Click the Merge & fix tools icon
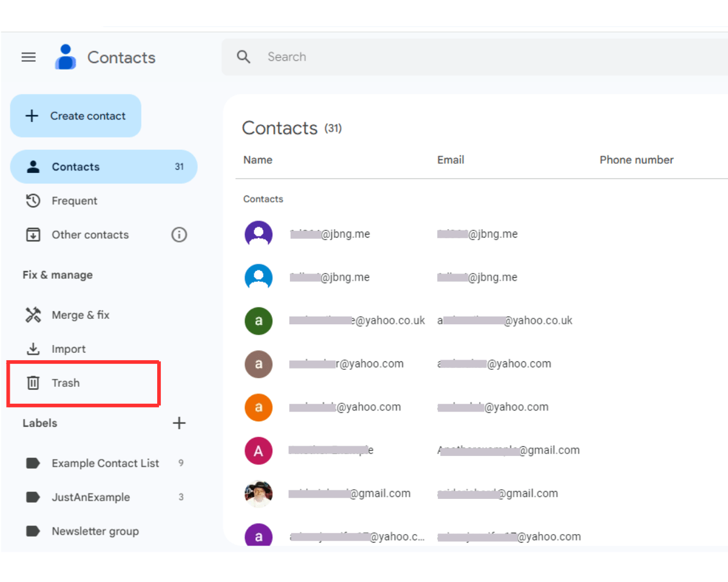The image size is (728, 582). (33, 315)
